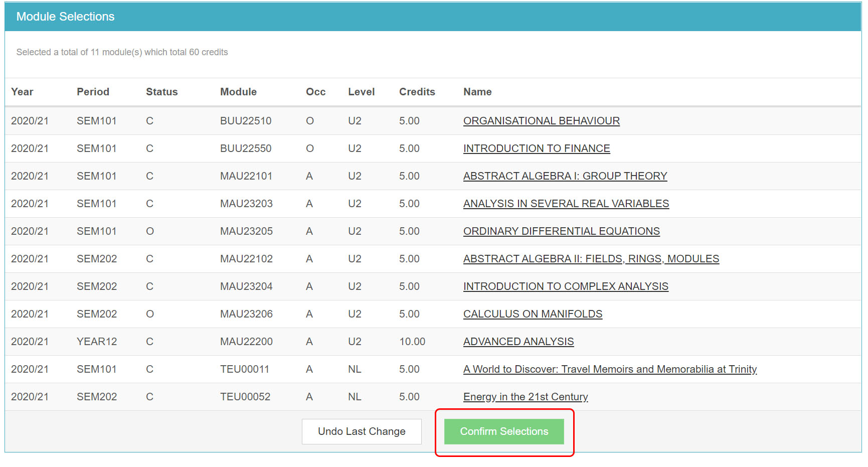This screenshot has width=868, height=467.
Task: Open ANALYSIS IN SEVERAL REAL VARIABLES link
Action: 566,204
